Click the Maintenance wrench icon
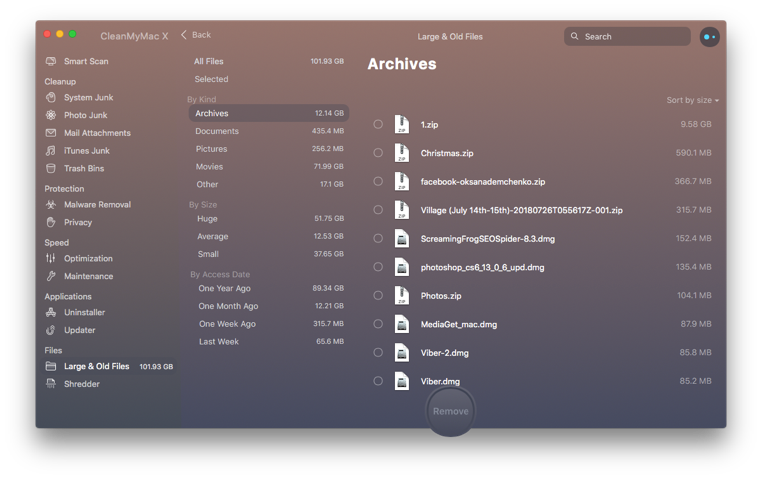 coord(51,276)
